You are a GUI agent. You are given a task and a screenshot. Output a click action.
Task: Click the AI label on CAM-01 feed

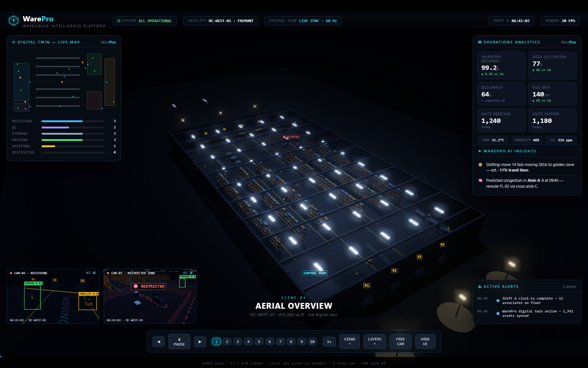tap(88, 273)
